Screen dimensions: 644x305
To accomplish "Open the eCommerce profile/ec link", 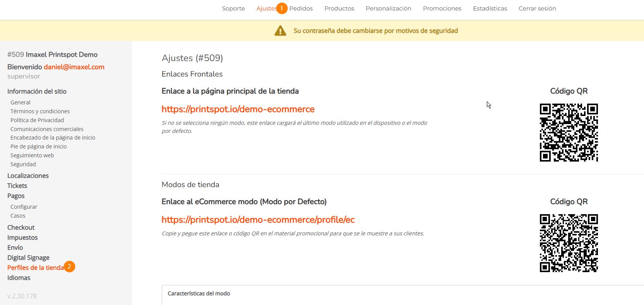I will (x=258, y=220).
